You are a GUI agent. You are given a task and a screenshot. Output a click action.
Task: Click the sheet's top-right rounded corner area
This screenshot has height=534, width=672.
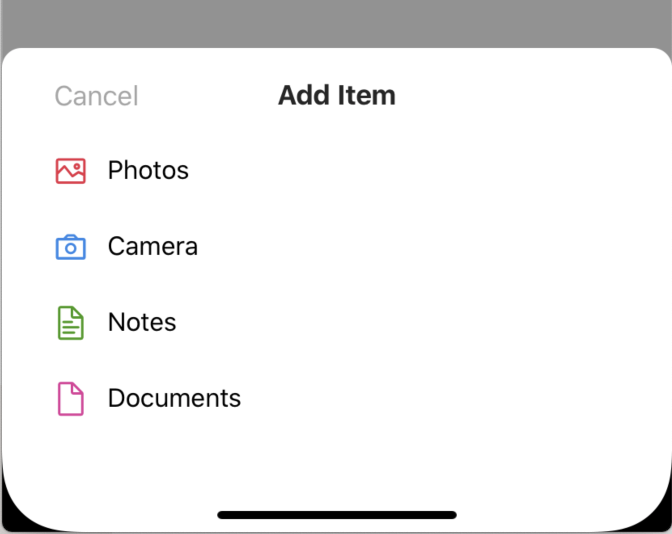coord(648,66)
